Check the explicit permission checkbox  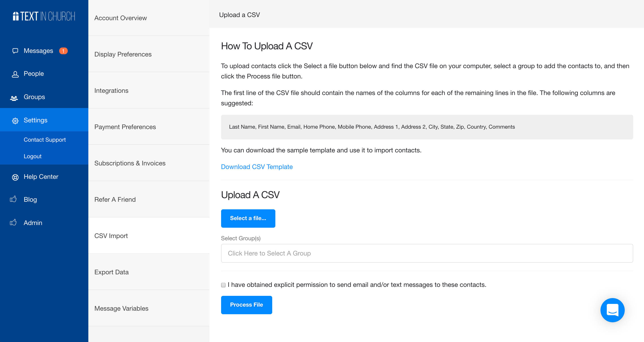223,285
